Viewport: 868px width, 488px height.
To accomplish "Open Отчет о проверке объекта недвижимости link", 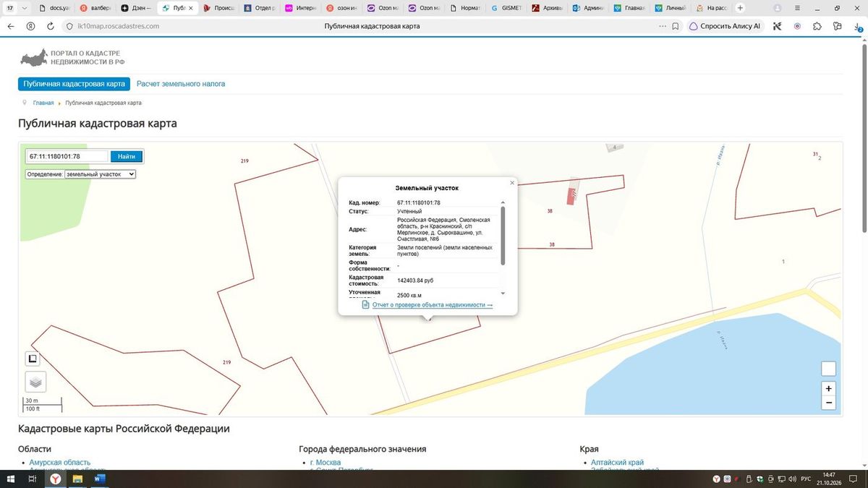I will pyautogui.click(x=433, y=305).
